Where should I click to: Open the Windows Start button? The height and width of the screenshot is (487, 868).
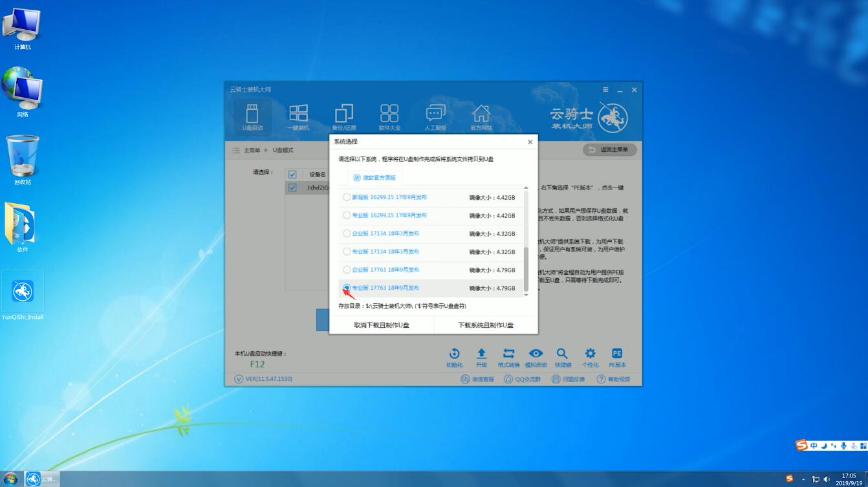pyautogui.click(x=11, y=479)
